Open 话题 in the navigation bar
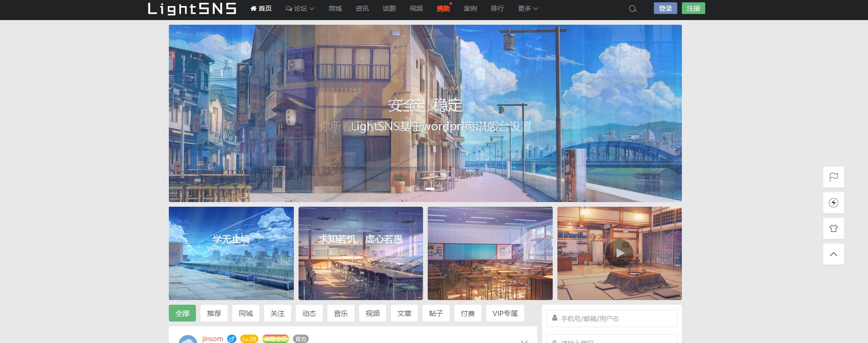This screenshot has width=868, height=343. (x=389, y=8)
